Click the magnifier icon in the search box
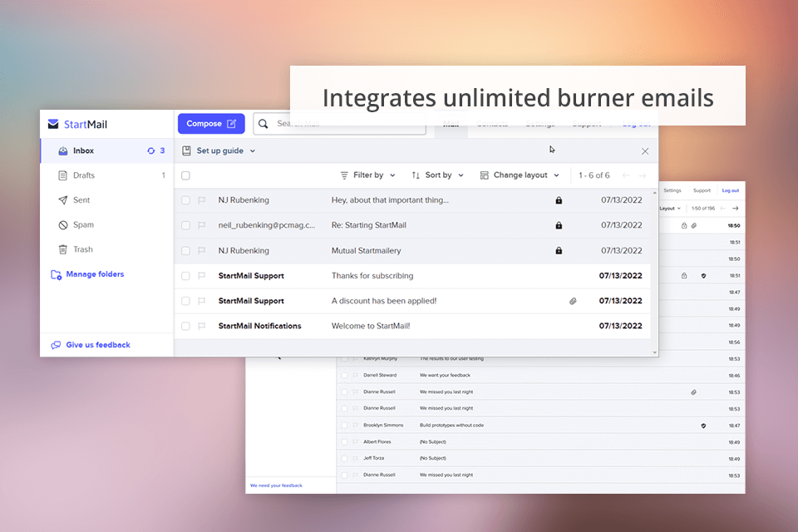This screenshot has width=798, height=532. (x=264, y=124)
